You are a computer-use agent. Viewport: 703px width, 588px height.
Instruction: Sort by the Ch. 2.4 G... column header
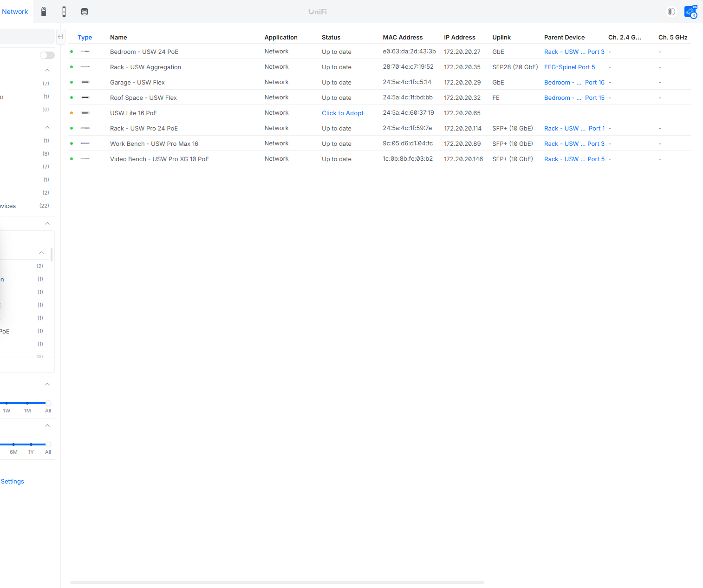pos(625,37)
